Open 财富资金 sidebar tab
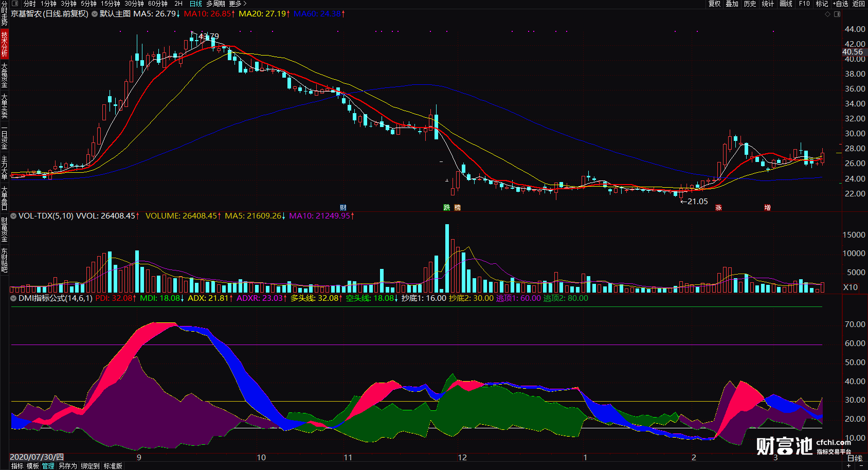868x470 pixels. click(x=4, y=229)
